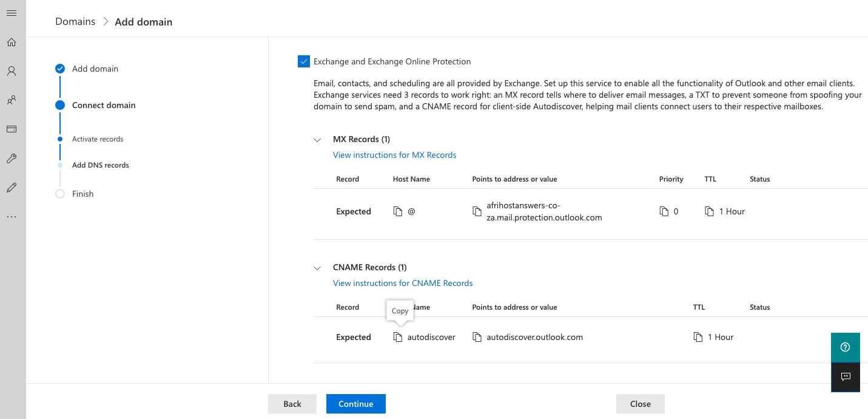This screenshot has width=868, height=419.
Task: Uncheck Exchange and Exchange Online Protection
Action: coord(304,61)
